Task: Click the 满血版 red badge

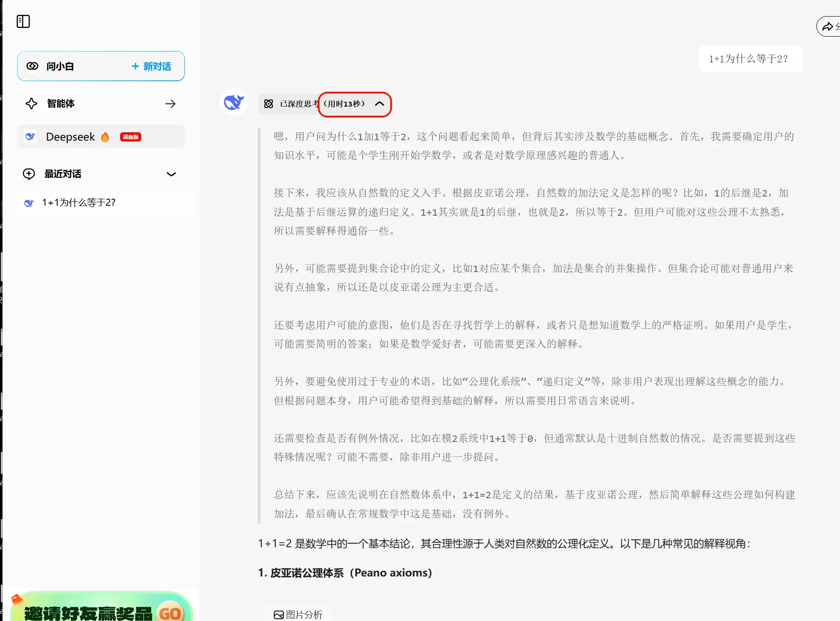Action: 130,137
